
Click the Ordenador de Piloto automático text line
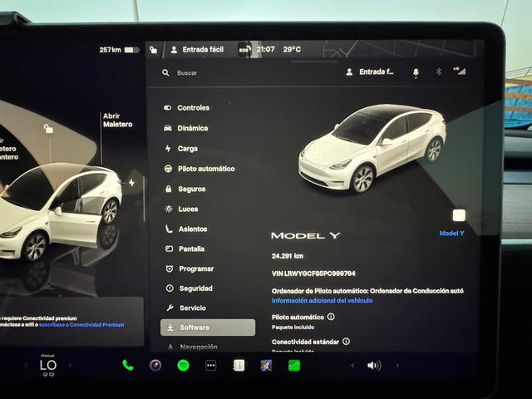tap(367, 291)
